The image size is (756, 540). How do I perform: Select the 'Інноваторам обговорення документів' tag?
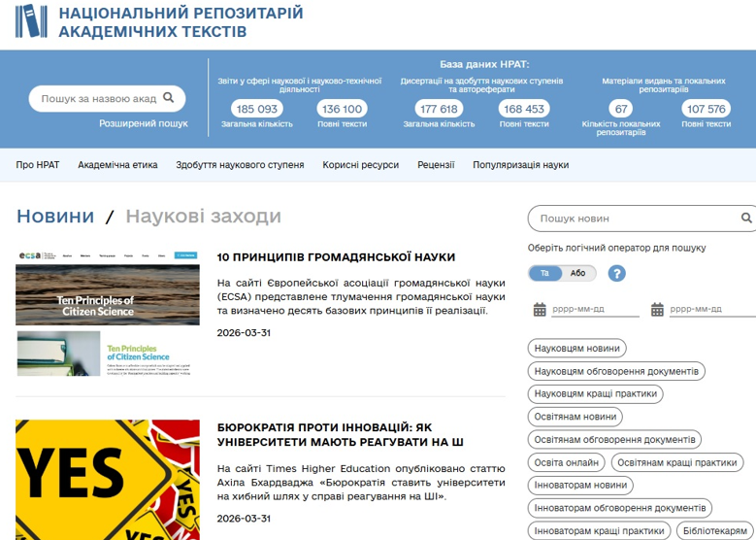coord(620,508)
